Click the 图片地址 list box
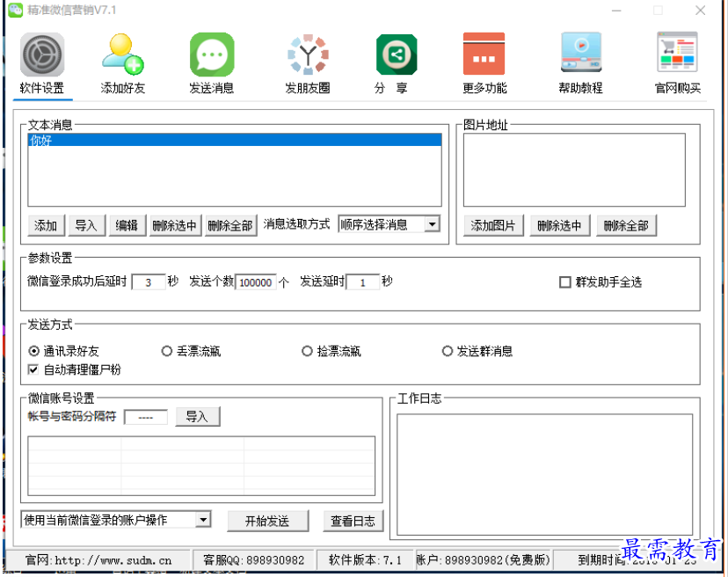 (574, 170)
